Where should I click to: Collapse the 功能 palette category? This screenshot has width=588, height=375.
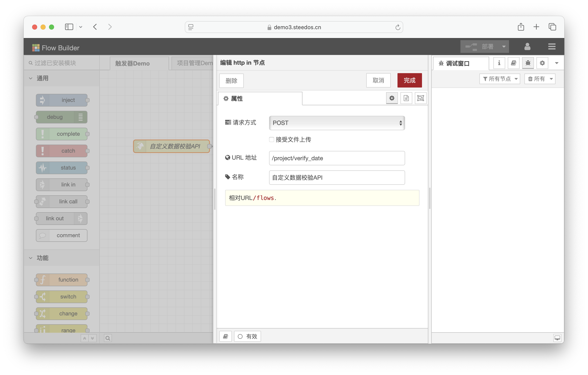(61, 258)
